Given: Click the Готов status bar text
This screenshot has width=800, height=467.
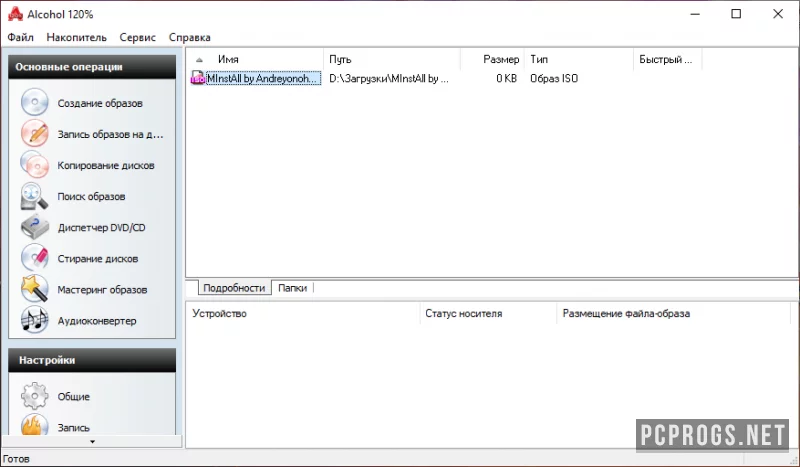Looking at the screenshot, I should point(16,459).
